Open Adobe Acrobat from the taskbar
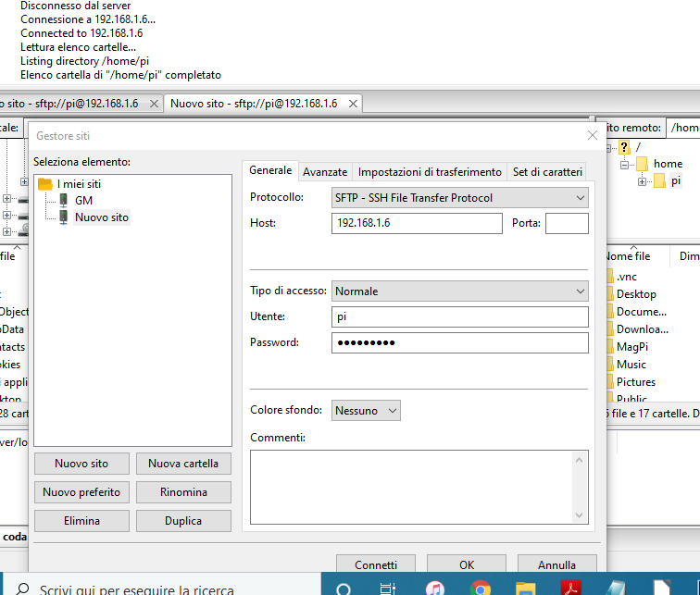Image resolution: width=700 pixels, height=595 pixels. (x=571, y=589)
